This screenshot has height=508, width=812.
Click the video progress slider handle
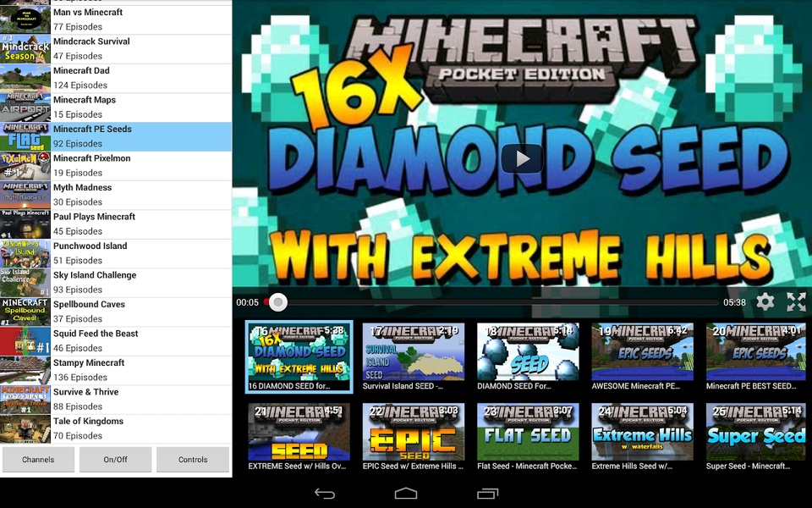(277, 301)
